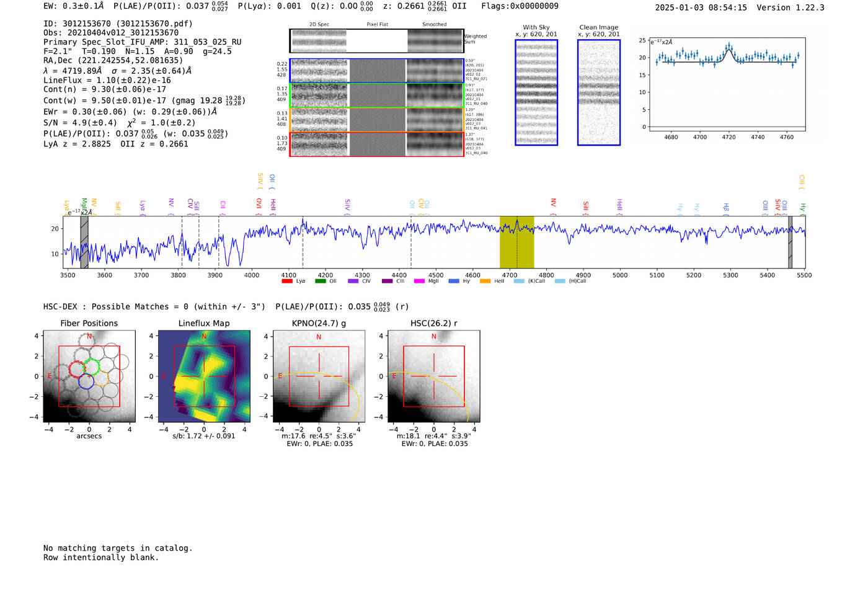Click the (K)CaII legend swatch

click(x=518, y=282)
